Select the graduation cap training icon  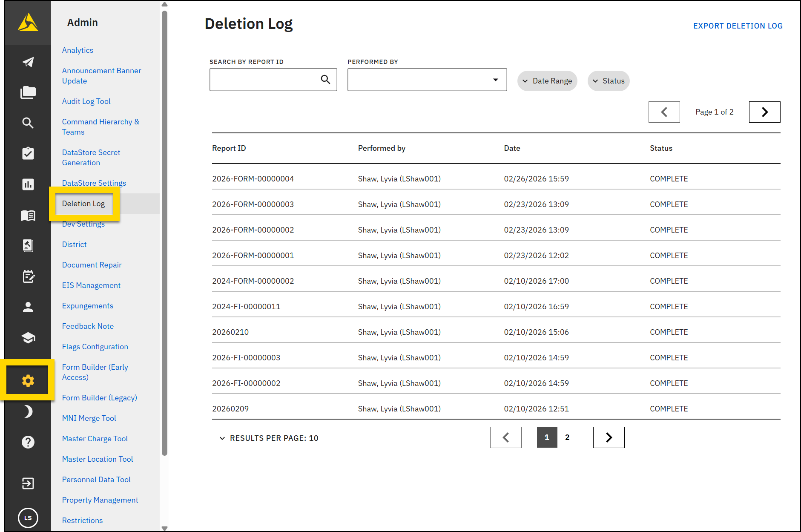28,338
